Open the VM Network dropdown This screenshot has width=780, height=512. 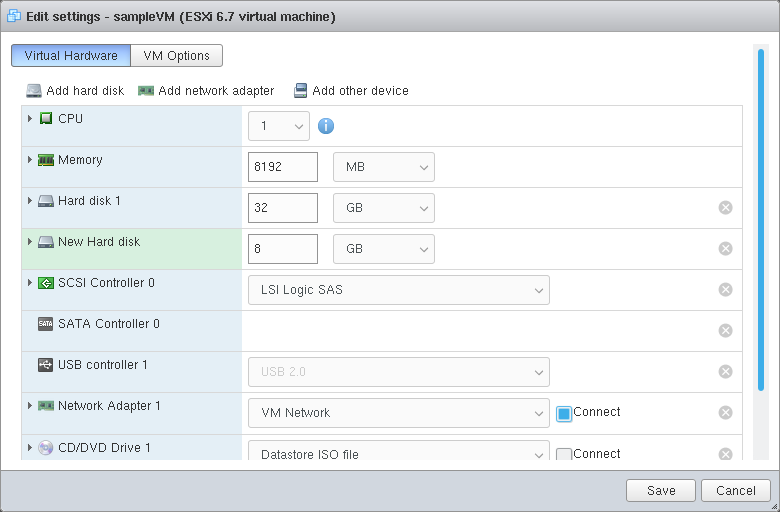pyautogui.click(x=398, y=413)
